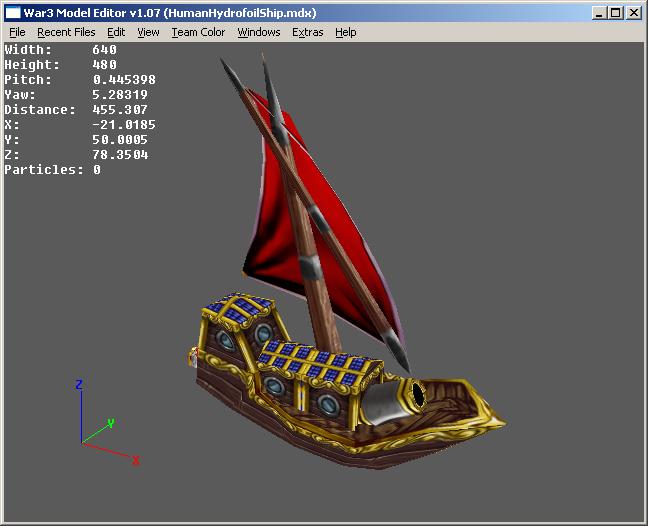Image resolution: width=648 pixels, height=526 pixels.
Task: Open the Team Color menu
Action: coord(198,32)
